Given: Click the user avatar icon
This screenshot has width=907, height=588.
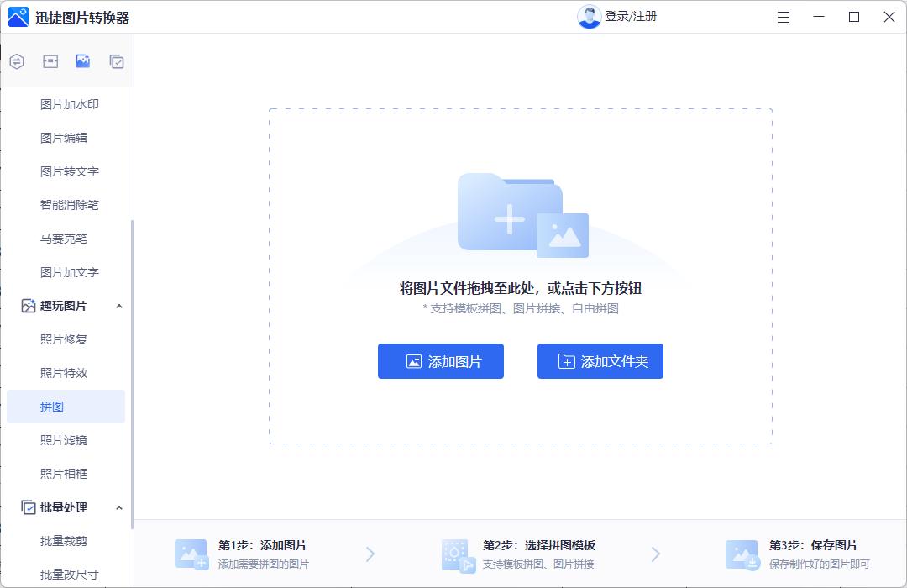Looking at the screenshot, I should [x=589, y=17].
